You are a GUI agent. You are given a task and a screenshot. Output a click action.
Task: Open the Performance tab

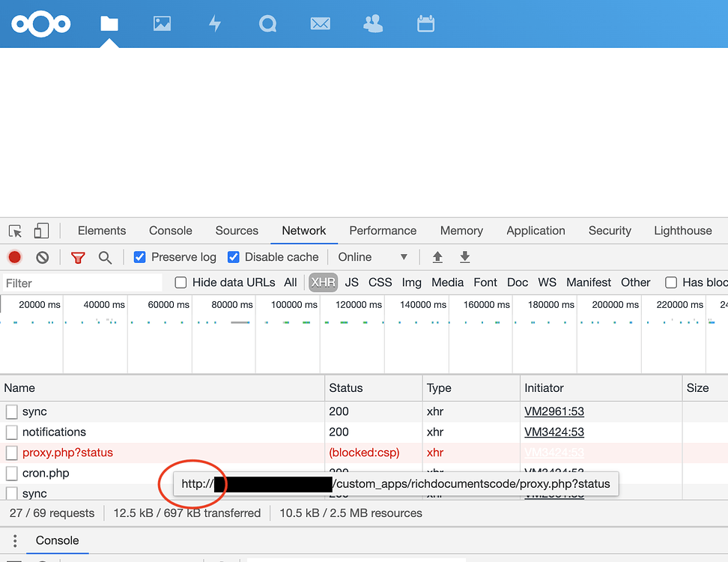(x=383, y=230)
